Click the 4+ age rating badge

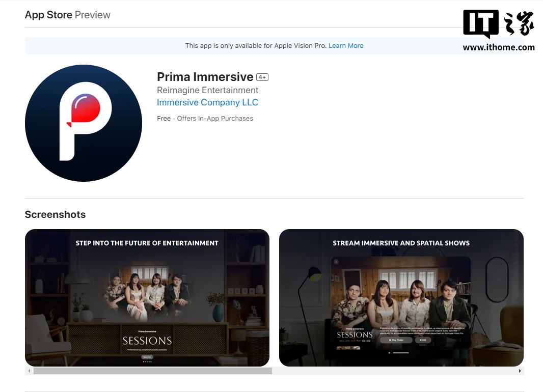[x=262, y=77]
